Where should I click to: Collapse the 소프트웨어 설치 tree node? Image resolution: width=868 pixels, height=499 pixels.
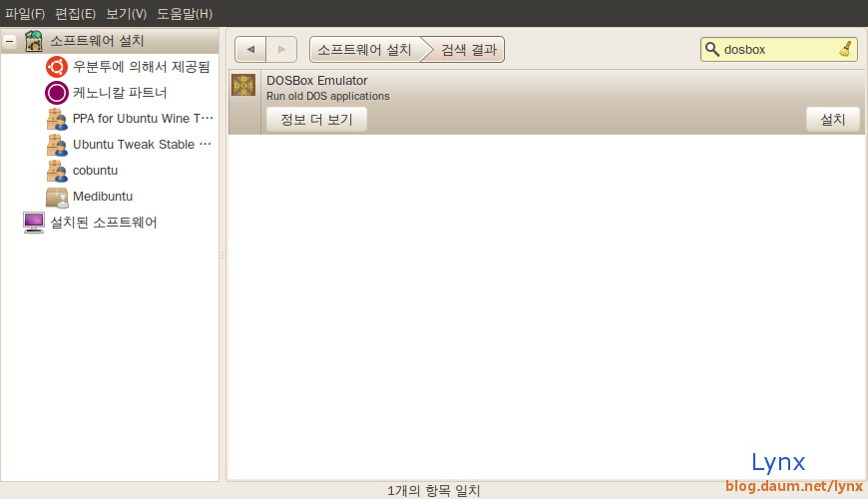(x=9, y=41)
